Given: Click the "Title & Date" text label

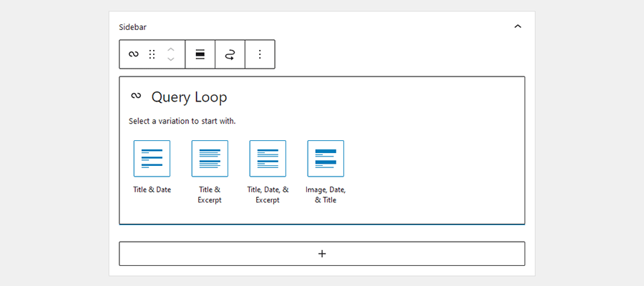Looking at the screenshot, I should click(152, 190).
